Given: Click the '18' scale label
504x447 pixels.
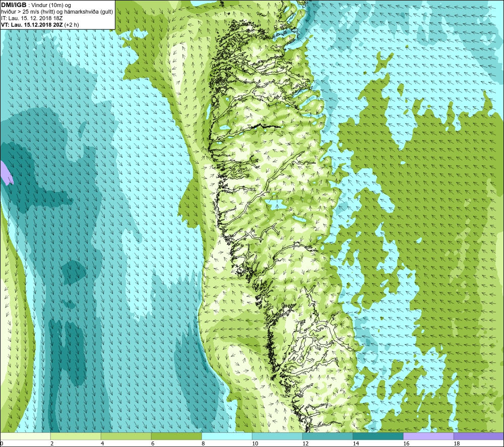Looking at the screenshot, I should [457, 443].
